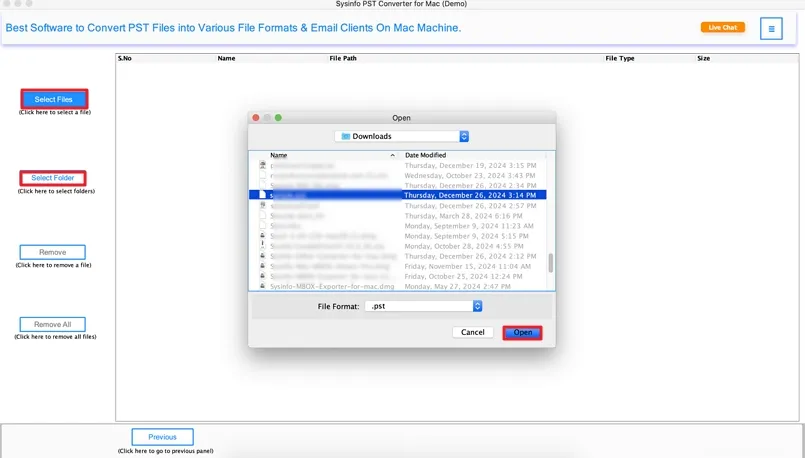805x458 pixels.
Task: Click the Select Files button
Action: click(54, 99)
